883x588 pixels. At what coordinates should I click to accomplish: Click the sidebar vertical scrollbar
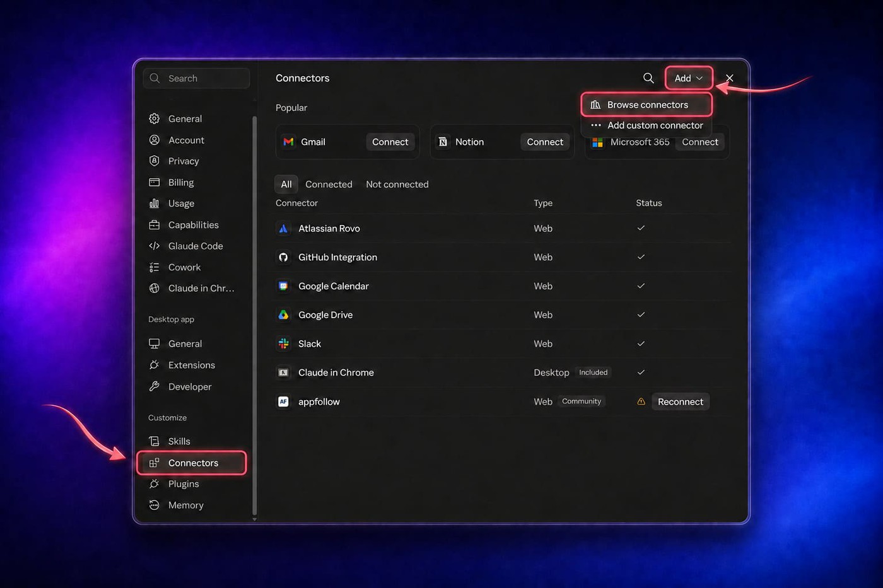[254, 315]
